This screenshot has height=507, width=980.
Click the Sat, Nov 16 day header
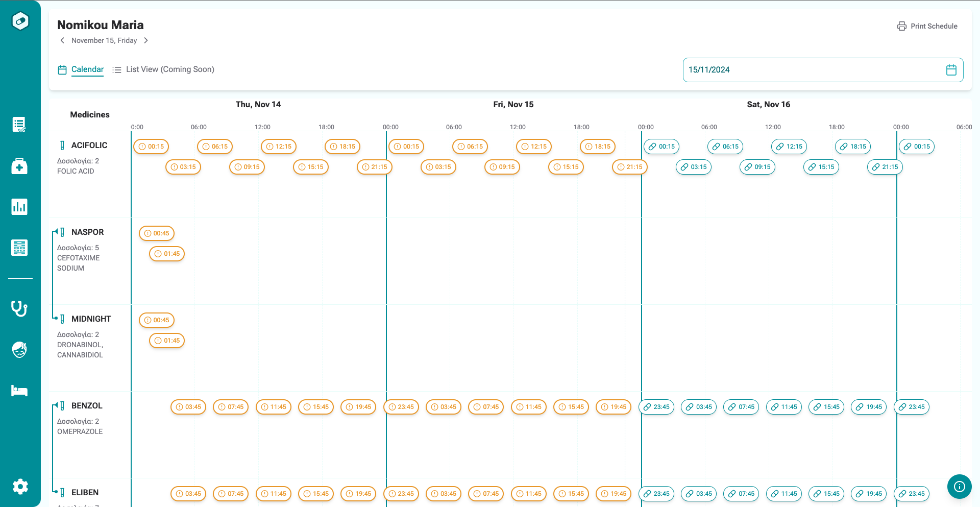pos(769,105)
